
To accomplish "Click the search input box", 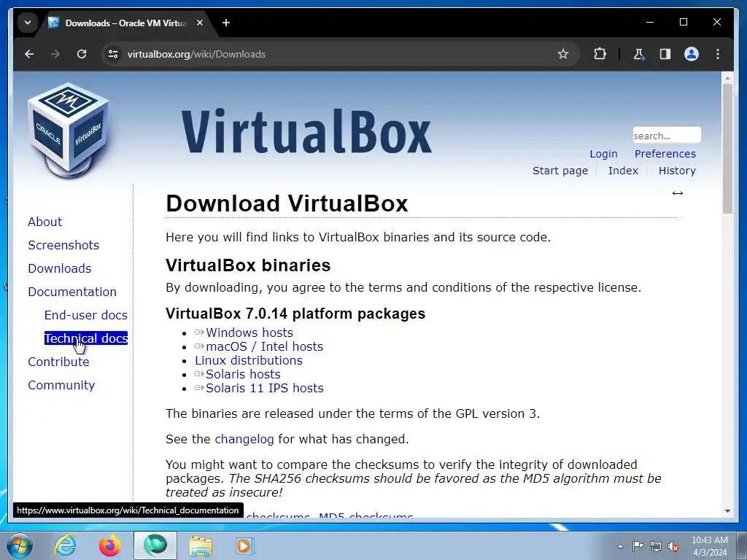I will [x=667, y=135].
